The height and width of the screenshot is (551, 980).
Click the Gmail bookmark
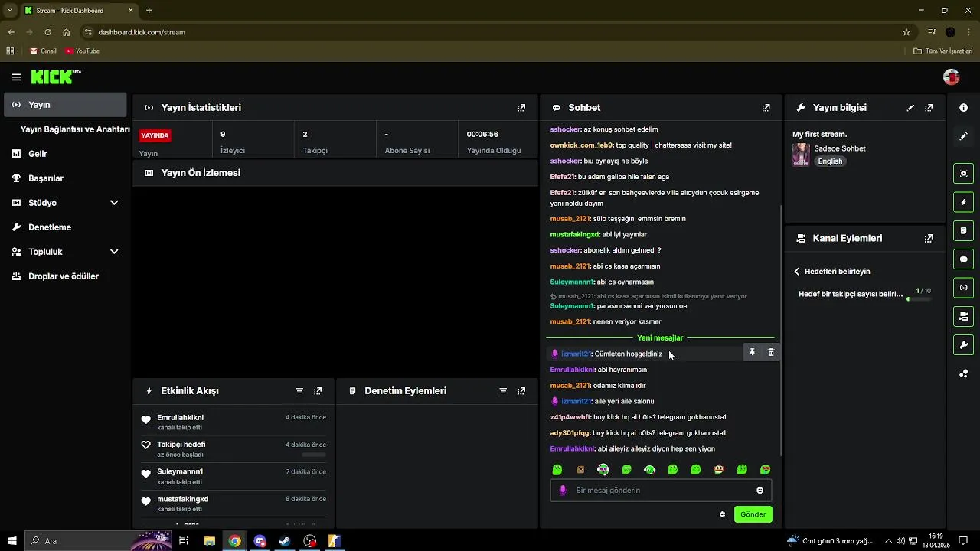[43, 51]
